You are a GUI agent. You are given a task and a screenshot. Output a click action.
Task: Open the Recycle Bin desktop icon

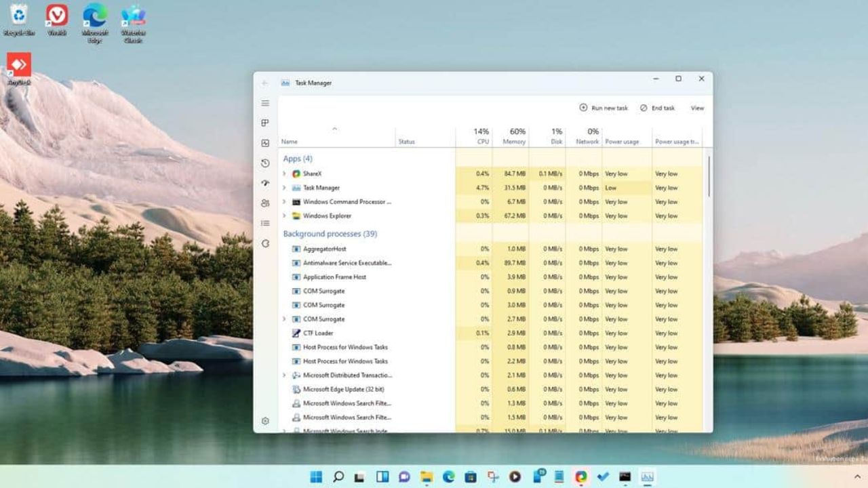coord(19,18)
